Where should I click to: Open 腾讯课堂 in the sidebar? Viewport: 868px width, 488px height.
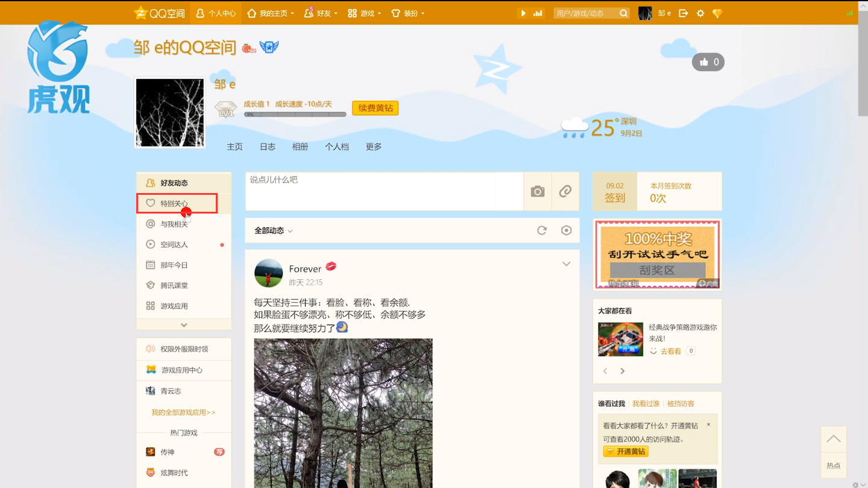[x=184, y=285]
